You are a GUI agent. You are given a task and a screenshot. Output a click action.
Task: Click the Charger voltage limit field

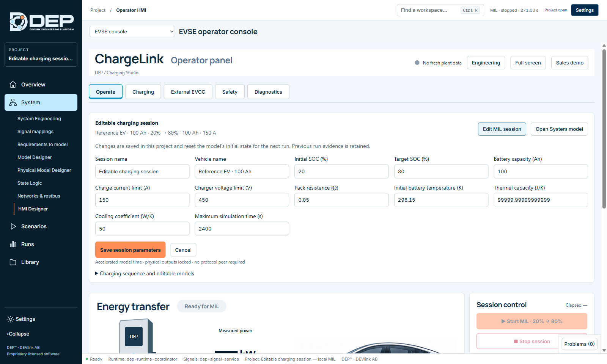(x=242, y=200)
